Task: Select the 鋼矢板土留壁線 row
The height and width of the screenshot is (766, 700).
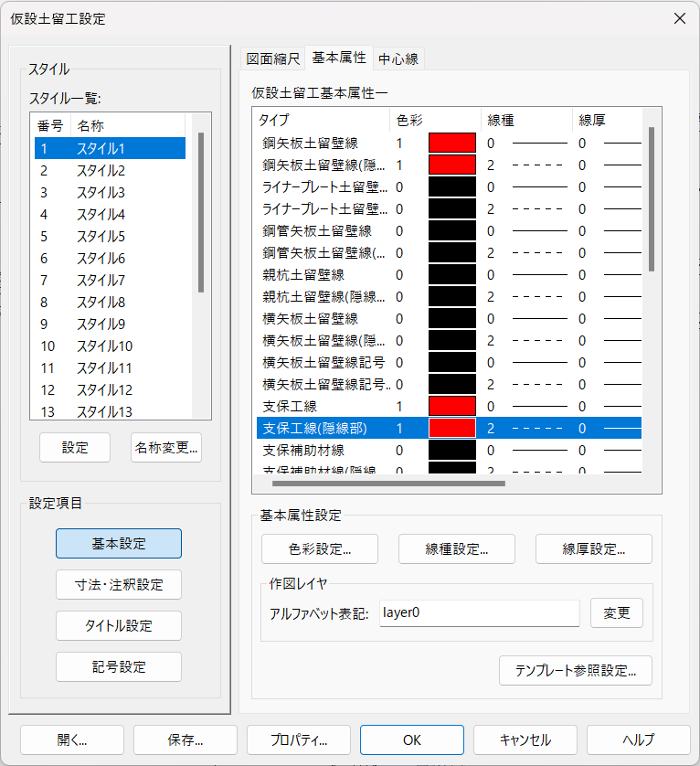Action: 449,143
